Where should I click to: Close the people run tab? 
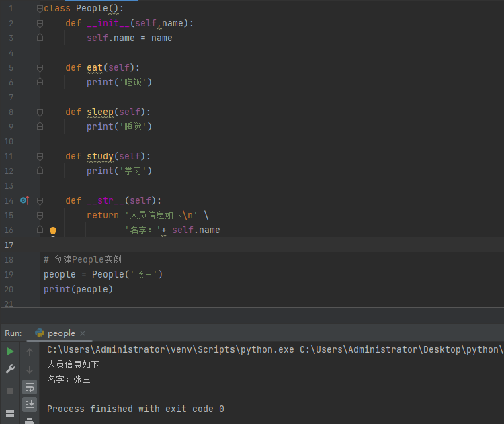(x=83, y=333)
